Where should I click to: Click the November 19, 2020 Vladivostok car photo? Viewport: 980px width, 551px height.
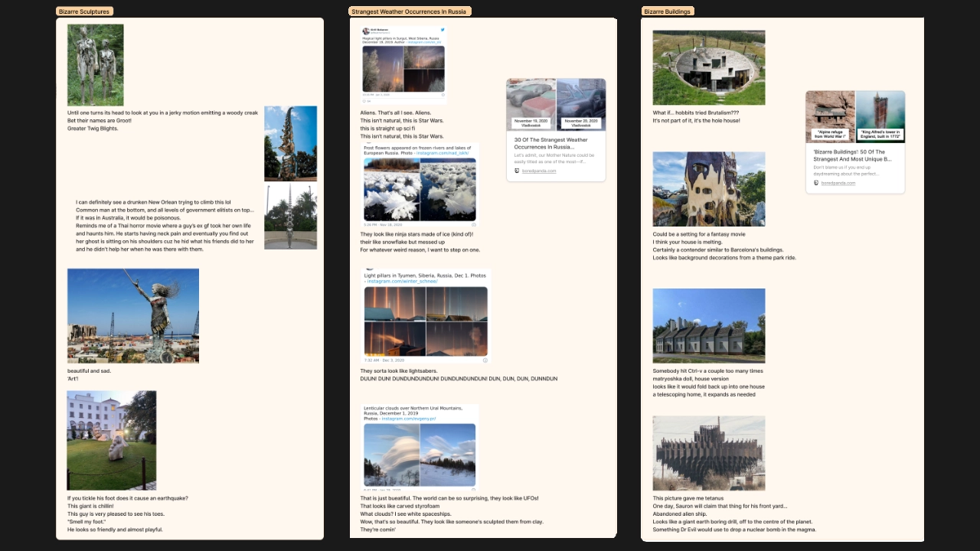[x=531, y=104]
